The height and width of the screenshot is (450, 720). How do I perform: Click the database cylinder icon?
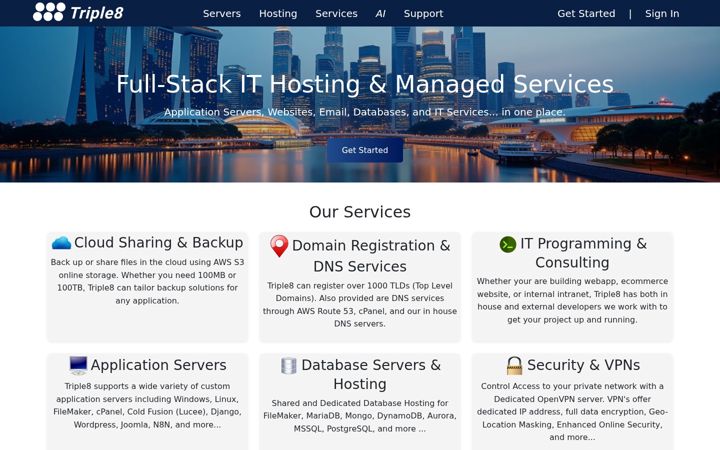pos(288,366)
